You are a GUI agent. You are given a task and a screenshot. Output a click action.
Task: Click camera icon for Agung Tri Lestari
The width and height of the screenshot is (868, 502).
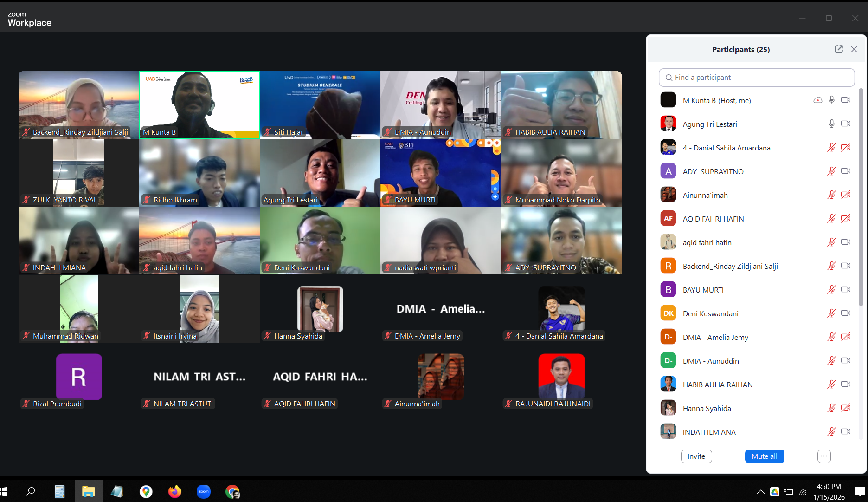846,124
